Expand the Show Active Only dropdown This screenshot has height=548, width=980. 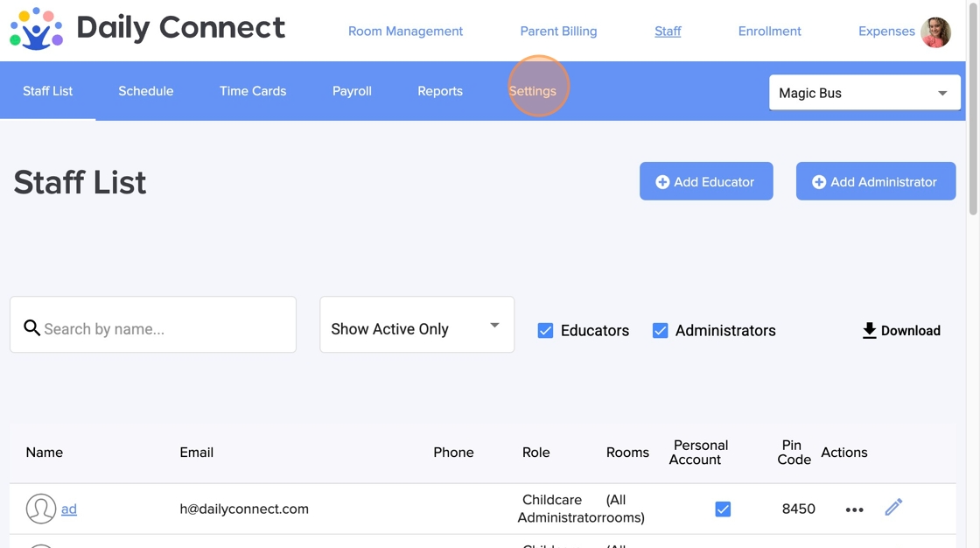(x=416, y=325)
